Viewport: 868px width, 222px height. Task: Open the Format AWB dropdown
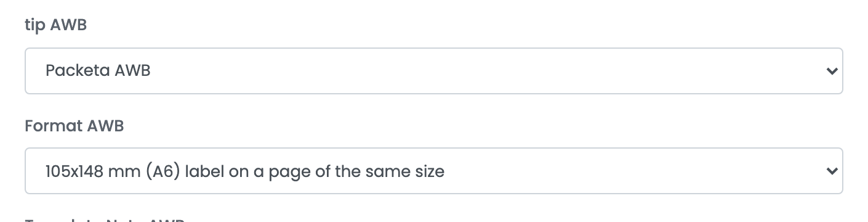(433, 171)
